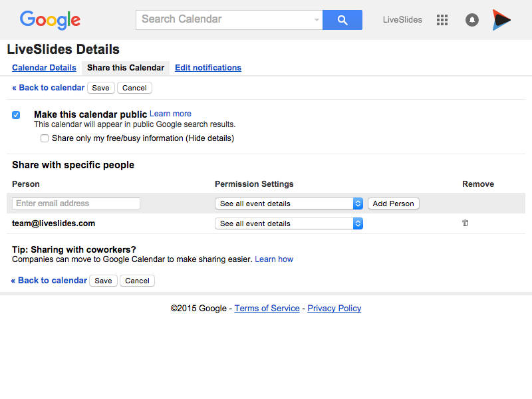Open the Learn how link

(x=274, y=259)
